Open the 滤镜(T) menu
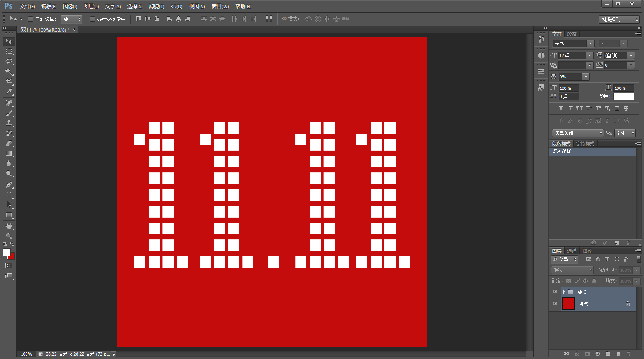644x359 pixels. tap(156, 6)
